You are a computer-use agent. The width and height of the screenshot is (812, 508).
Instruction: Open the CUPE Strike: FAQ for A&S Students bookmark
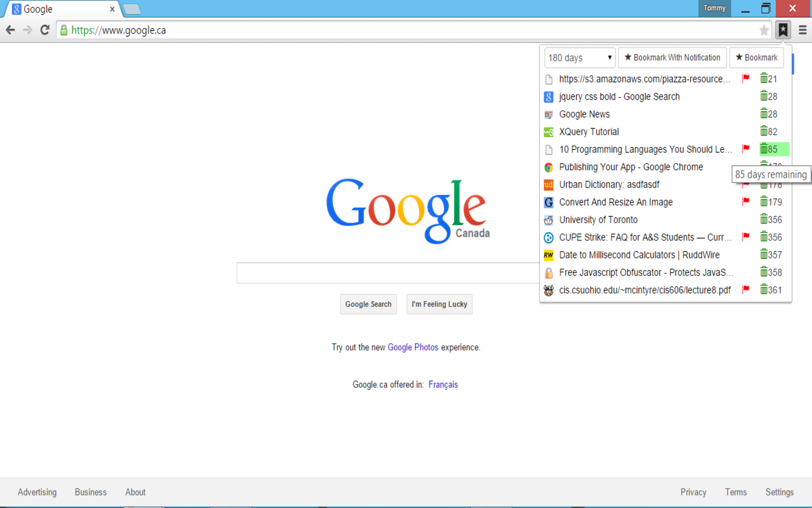645,237
